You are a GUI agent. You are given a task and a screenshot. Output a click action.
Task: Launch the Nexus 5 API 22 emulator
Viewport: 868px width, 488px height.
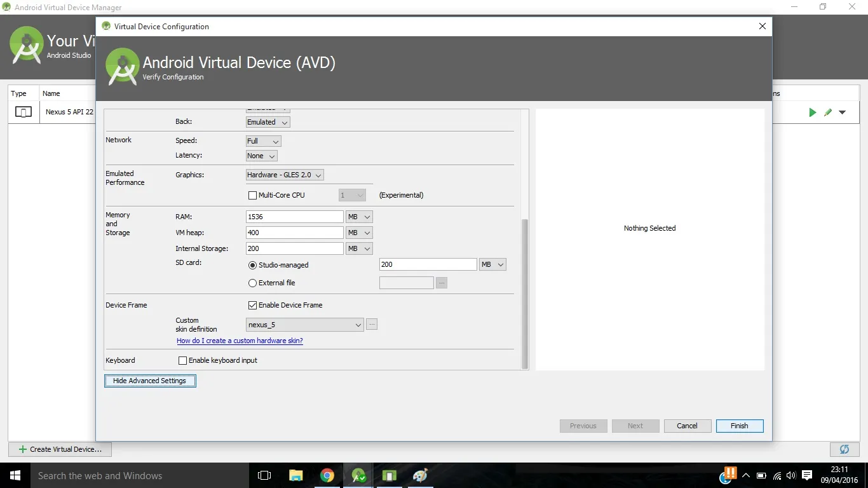click(812, 112)
